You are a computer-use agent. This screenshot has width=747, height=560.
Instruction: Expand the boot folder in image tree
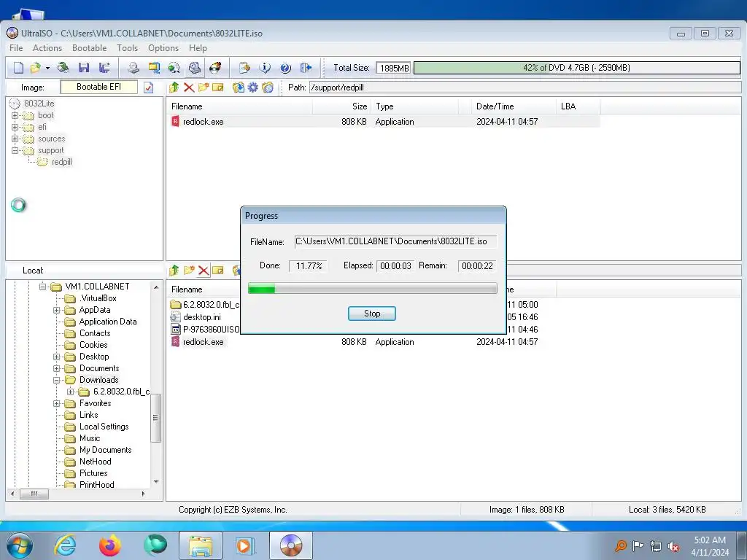pyautogui.click(x=15, y=115)
